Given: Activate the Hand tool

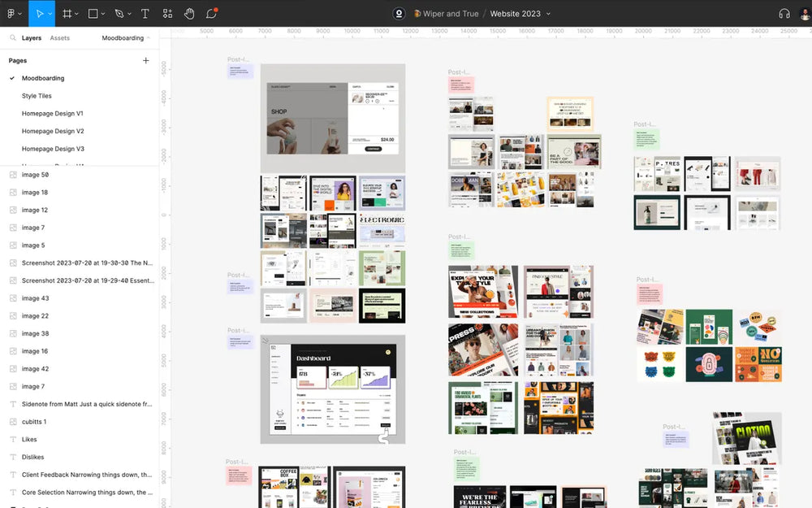Looking at the screenshot, I should click(x=189, y=14).
